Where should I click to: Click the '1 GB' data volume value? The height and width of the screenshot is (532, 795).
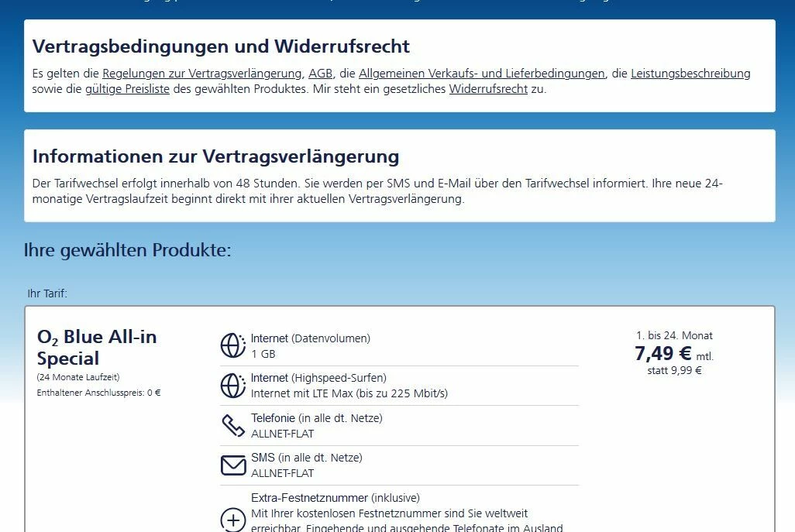click(263, 354)
